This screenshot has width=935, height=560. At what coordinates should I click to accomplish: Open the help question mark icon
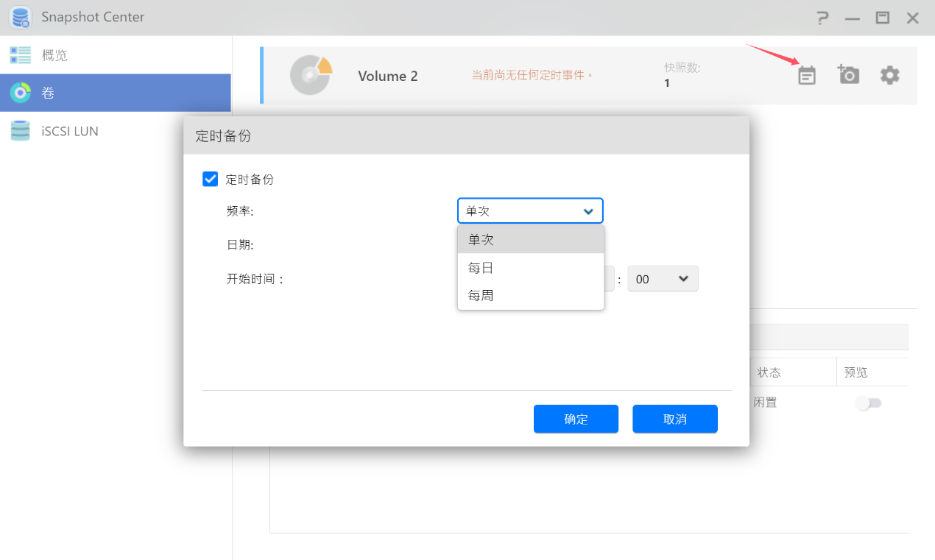coord(822,18)
